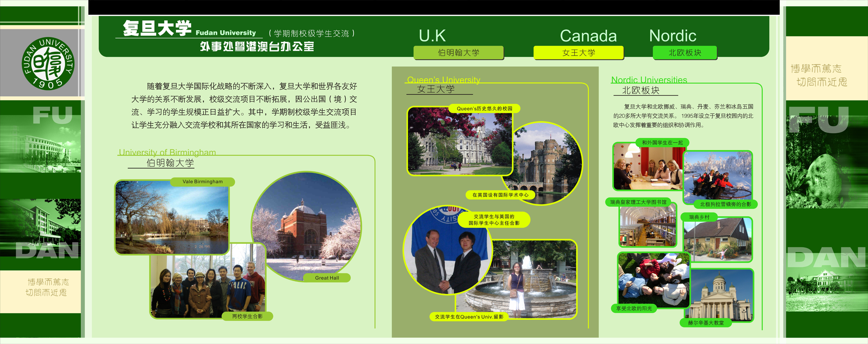
Task: Open the 北欧板块 tab under Nordic
Action: point(685,52)
